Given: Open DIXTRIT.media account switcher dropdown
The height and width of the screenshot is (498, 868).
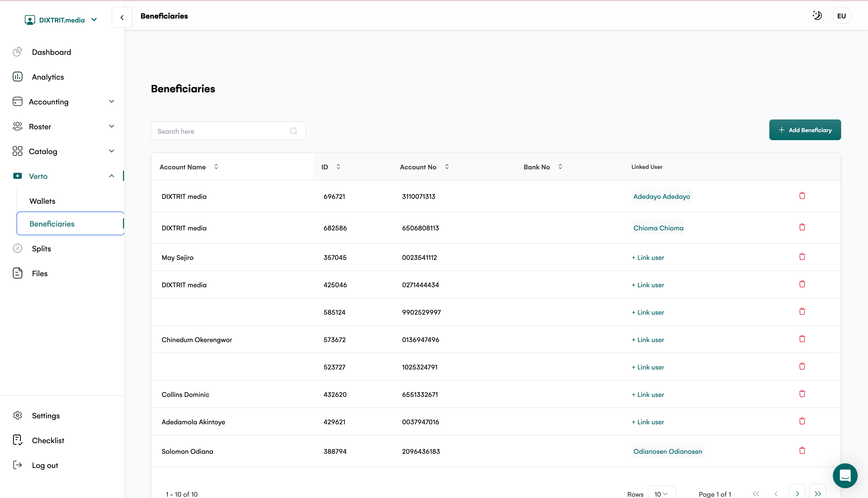Looking at the screenshot, I should coord(61,20).
